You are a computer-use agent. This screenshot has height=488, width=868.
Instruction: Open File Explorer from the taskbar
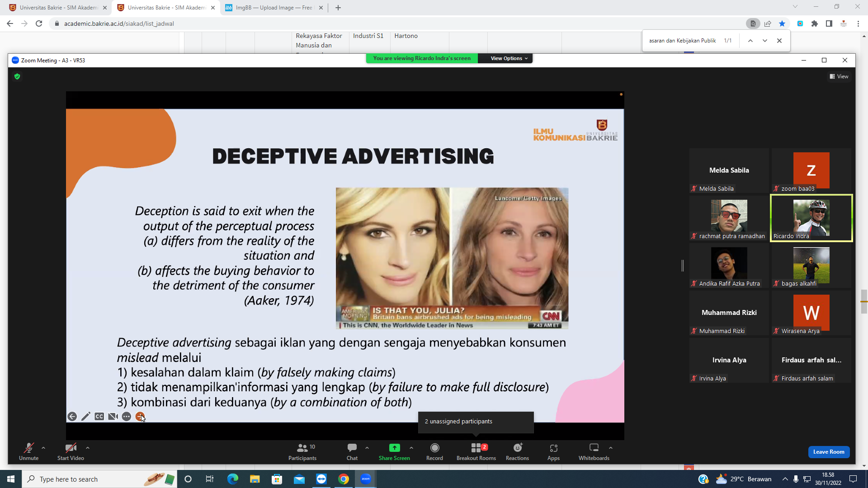(255, 479)
